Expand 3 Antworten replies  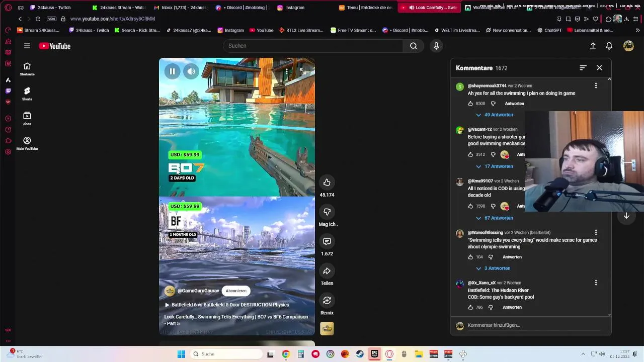tap(493, 268)
